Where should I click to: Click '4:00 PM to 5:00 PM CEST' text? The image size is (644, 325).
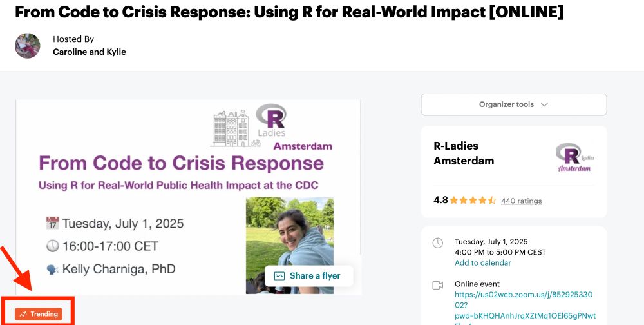500,252
